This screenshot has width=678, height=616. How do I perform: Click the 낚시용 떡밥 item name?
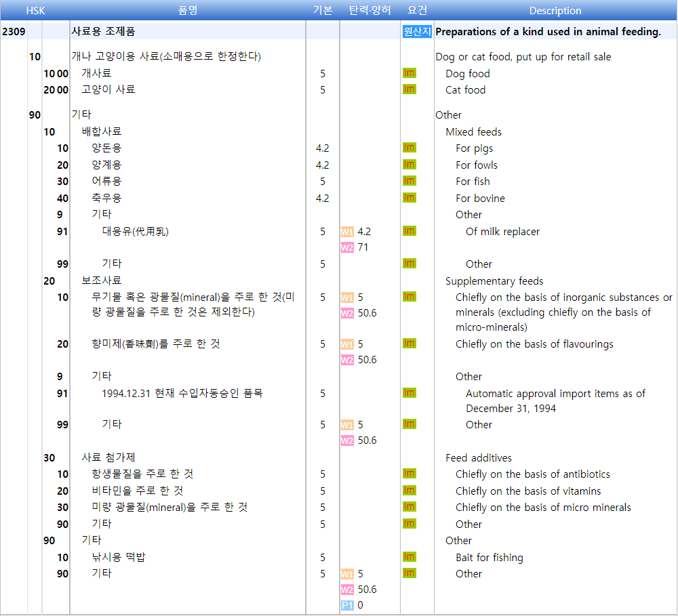[119, 557]
